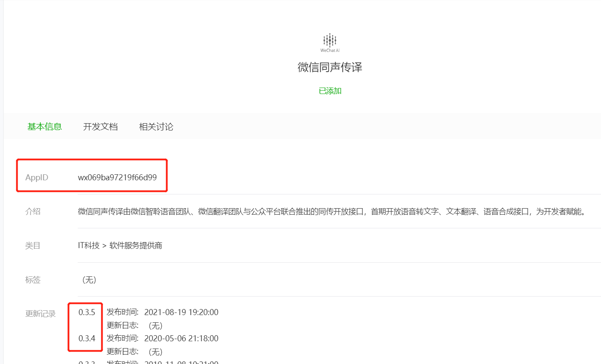The image size is (601, 364).
Task: Select the AppID value wx069ba97219f66d99
Action: coord(117,177)
